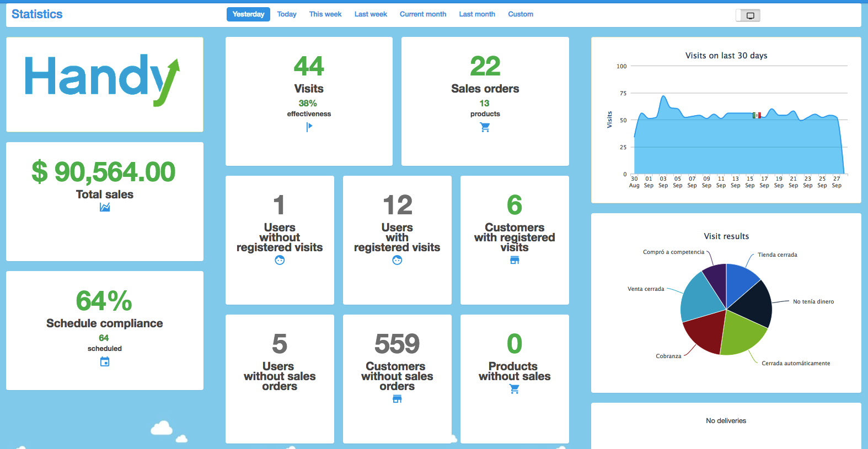Toggle the full-screen display mode button
868x449 pixels.
click(x=748, y=15)
